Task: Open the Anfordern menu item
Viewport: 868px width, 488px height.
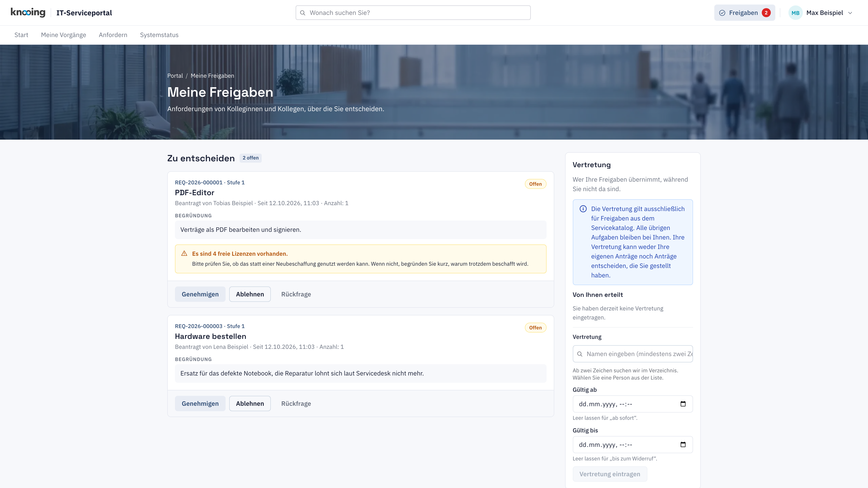Action: pyautogui.click(x=113, y=35)
